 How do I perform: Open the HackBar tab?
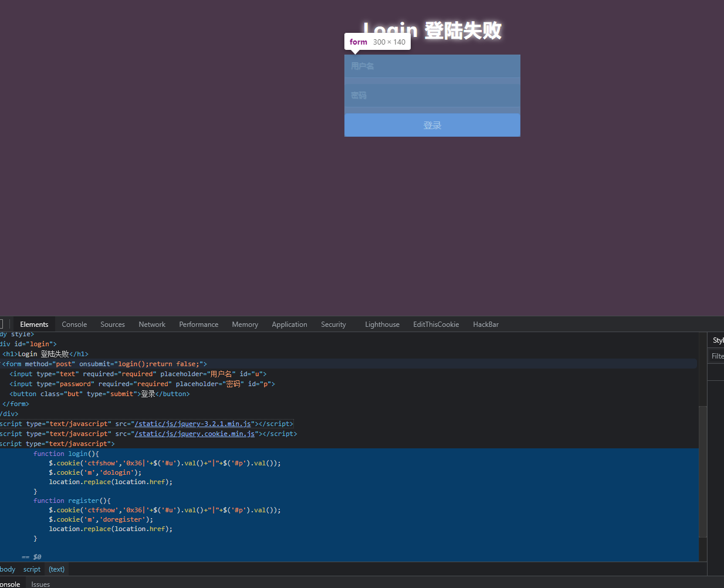tap(486, 325)
